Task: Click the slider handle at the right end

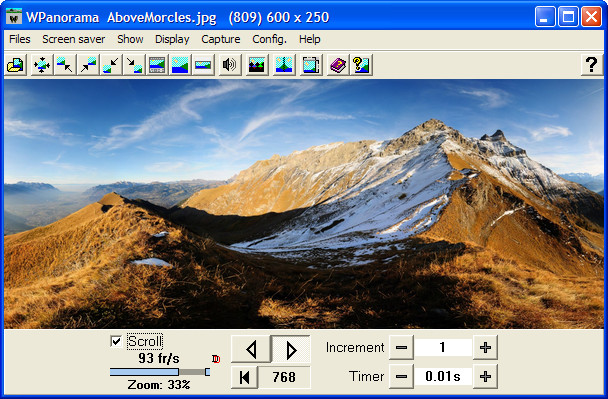Action: click(207, 372)
